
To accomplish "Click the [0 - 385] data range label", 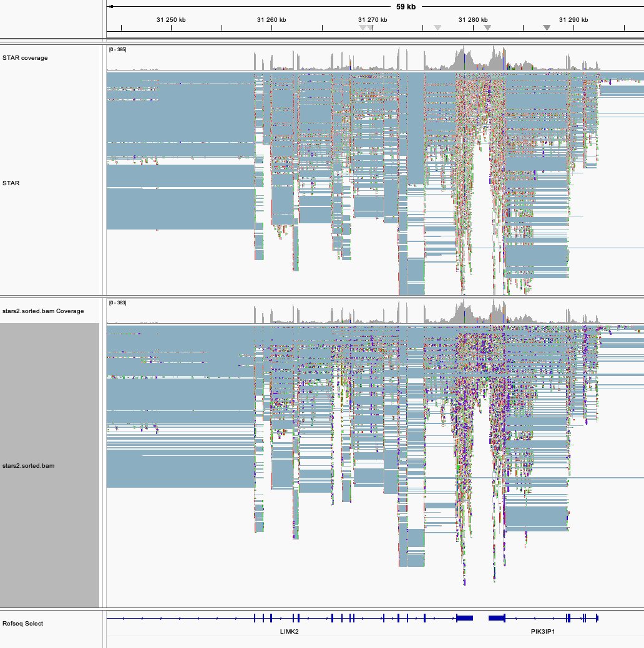I will tap(117, 50).
